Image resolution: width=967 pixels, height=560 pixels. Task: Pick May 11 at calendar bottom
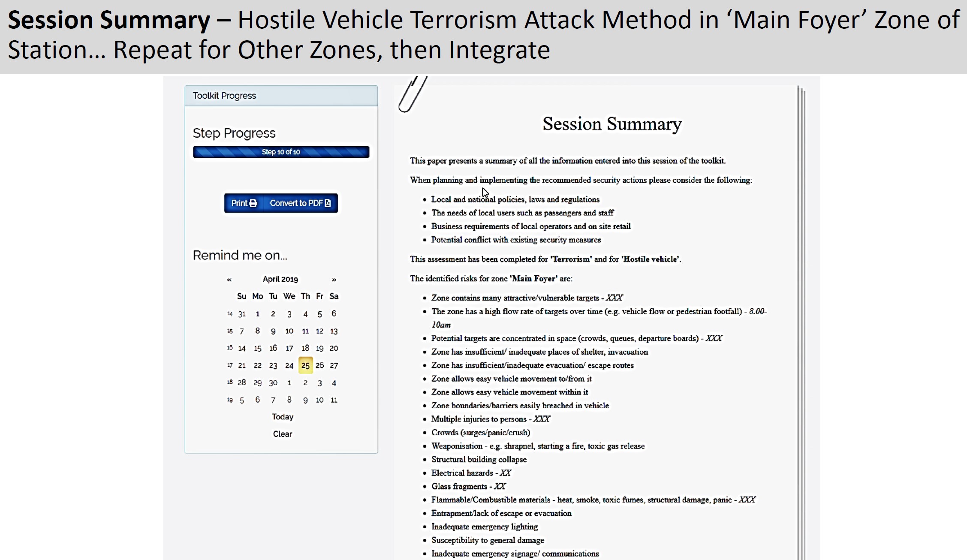(334, 400)
